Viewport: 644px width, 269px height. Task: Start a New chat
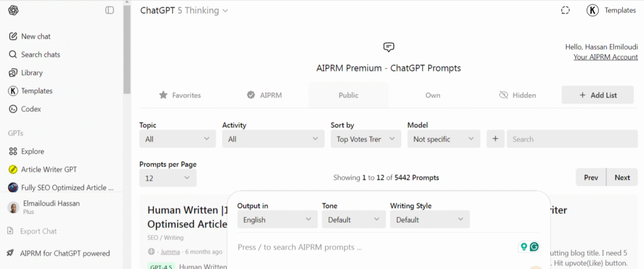(36, 36)
